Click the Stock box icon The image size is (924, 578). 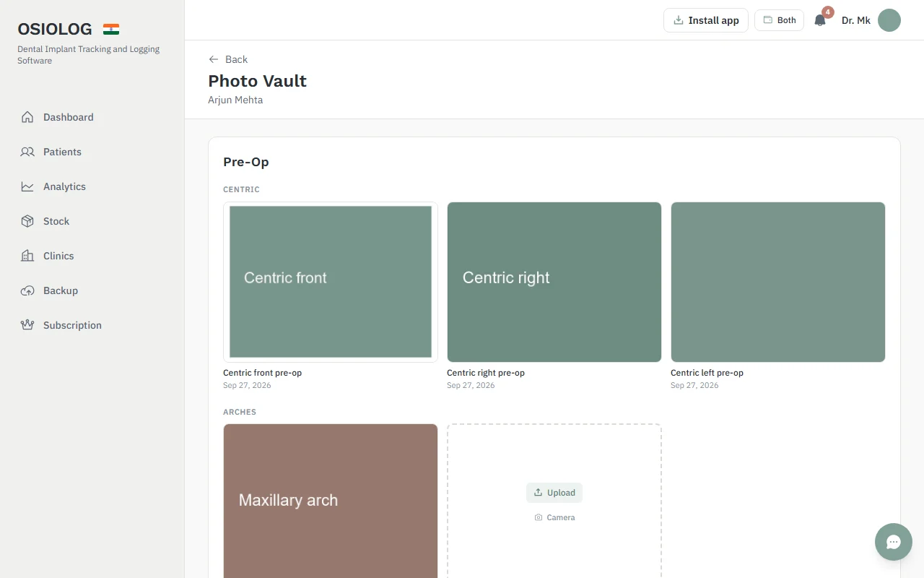point(27,221)
